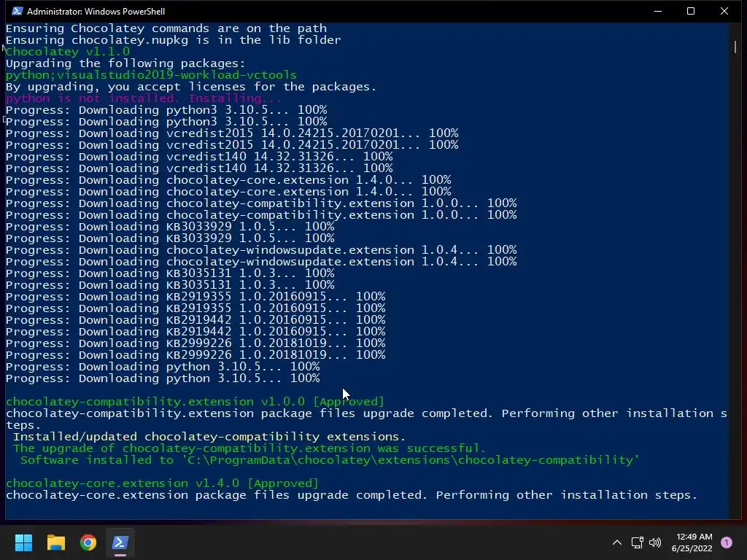Viewport: 747px width, 560px height.
Task: Click 'chocolatey-compatibility.extension v1.0.0 [Approved]' line
Action: click(195, 402)
